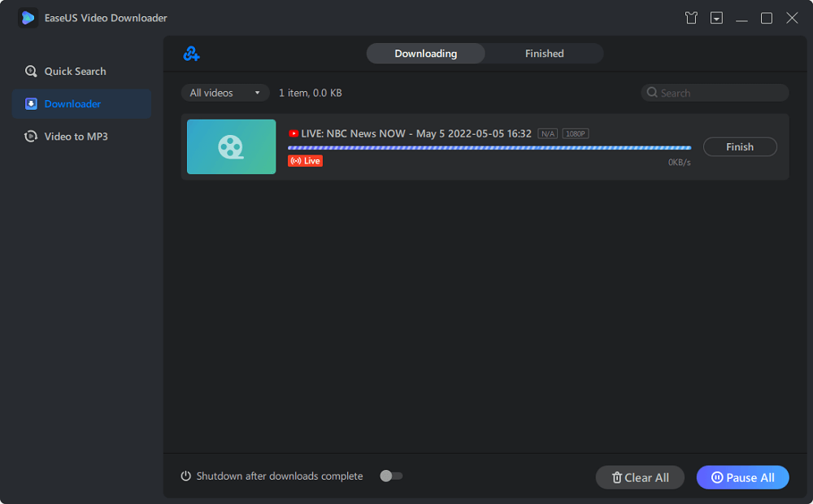The width and height of the screenshot is (813, 504).
Task: Expand the All videos filter dropdown
Action: coord(225,93)
